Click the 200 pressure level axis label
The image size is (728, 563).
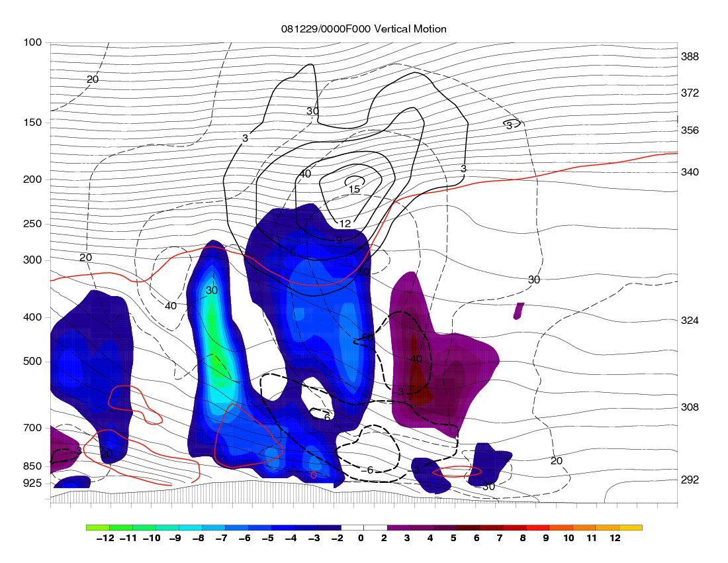(32, 179)
